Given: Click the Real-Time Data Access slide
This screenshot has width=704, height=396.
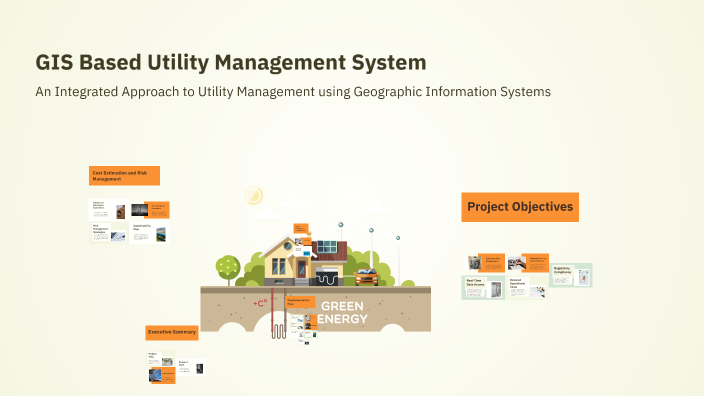Looking at the screenshot, I should coord(483,288).
